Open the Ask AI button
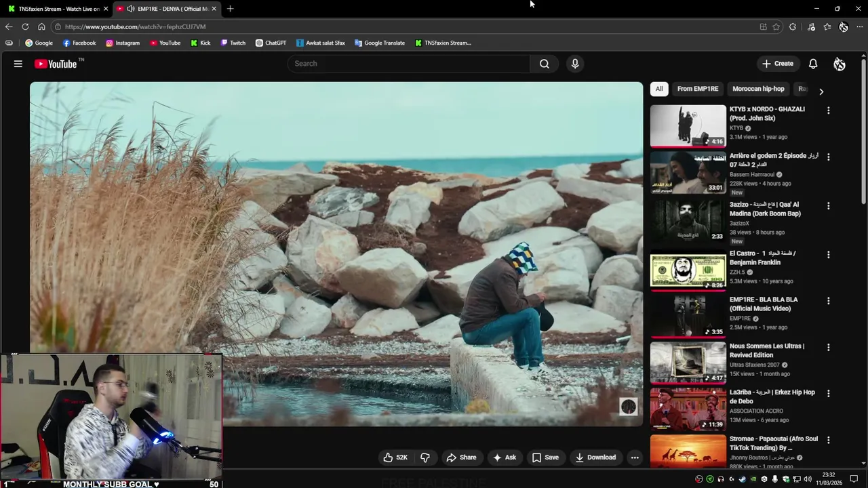Image resolution: width=868 pixels, height=488 pixels. pos(505,457)
